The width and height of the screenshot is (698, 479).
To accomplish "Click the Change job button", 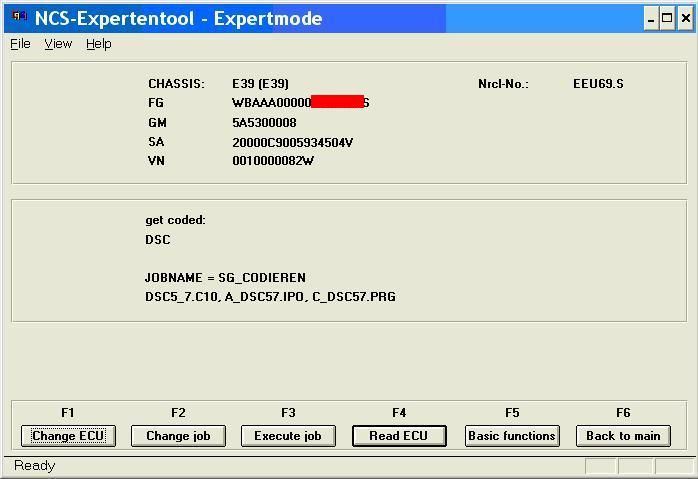I will click(x=178, y=436).
